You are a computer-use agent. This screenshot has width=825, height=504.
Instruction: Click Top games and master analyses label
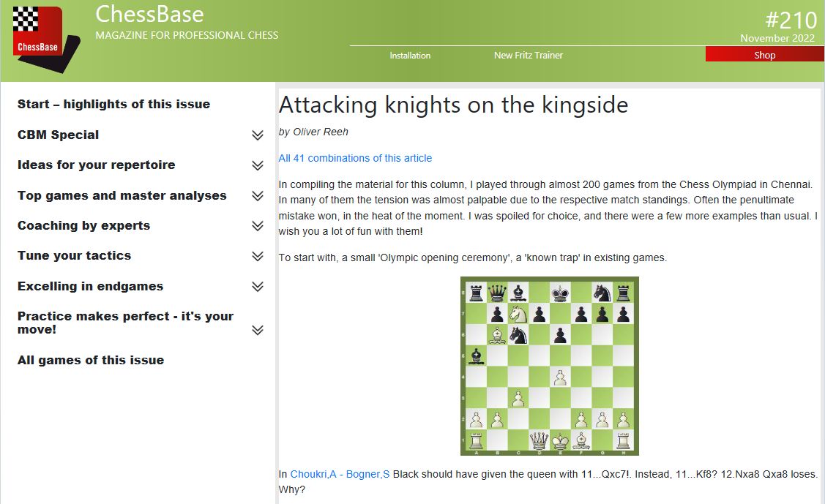pos(122,195)
